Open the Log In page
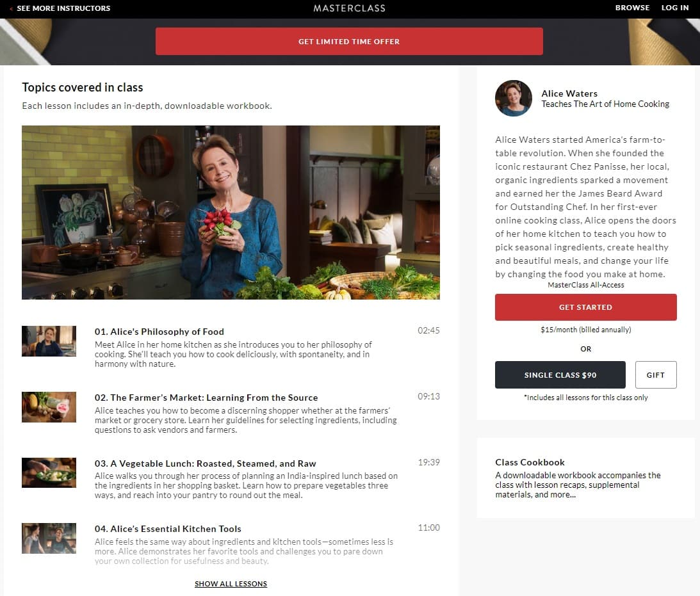Screen dimensions: 700x596 pos(674,8)
